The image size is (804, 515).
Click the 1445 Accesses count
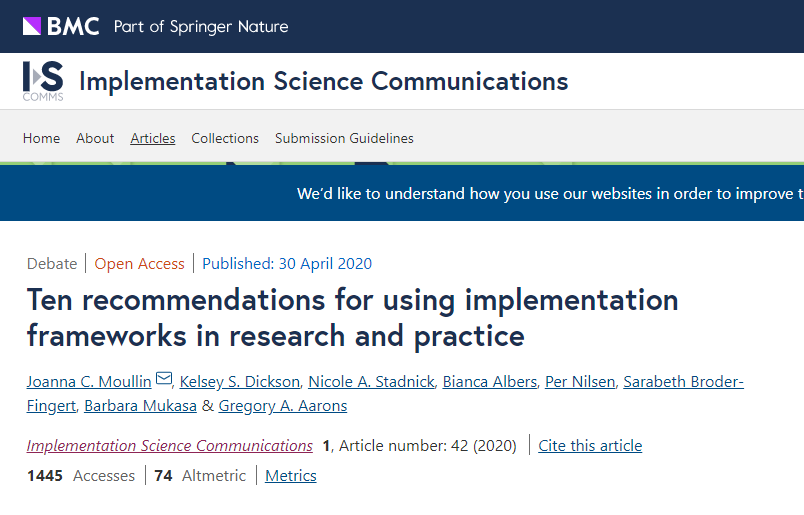81,476
